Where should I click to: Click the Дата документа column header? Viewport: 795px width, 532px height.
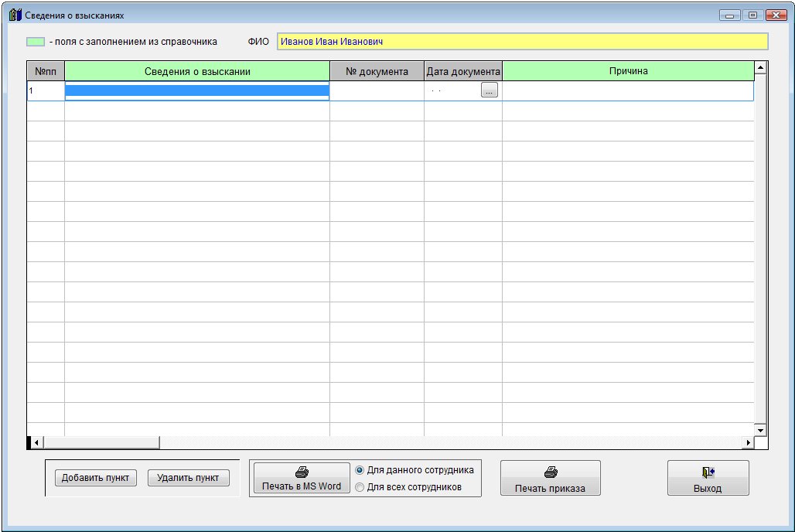[x=463, y=71]
